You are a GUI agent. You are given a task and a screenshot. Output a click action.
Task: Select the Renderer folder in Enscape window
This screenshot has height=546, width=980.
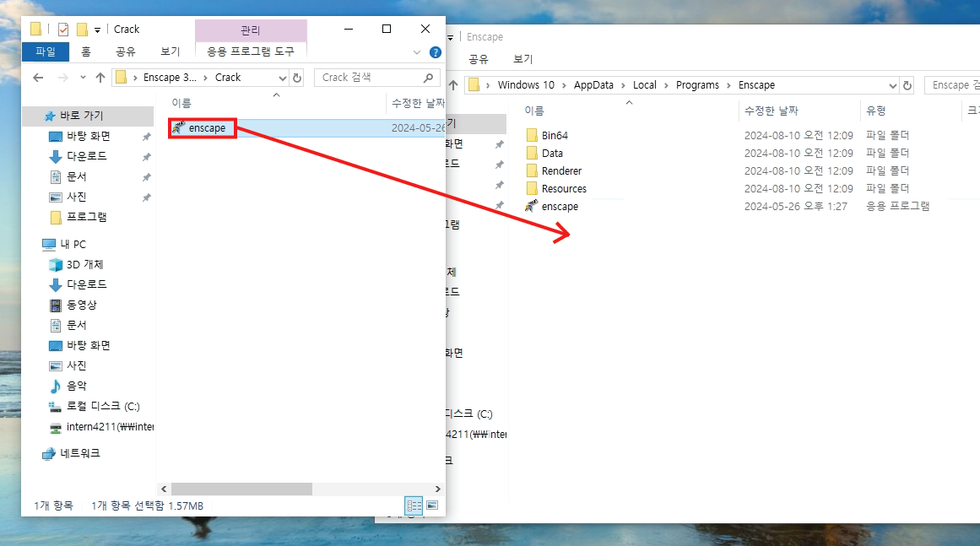561,171
